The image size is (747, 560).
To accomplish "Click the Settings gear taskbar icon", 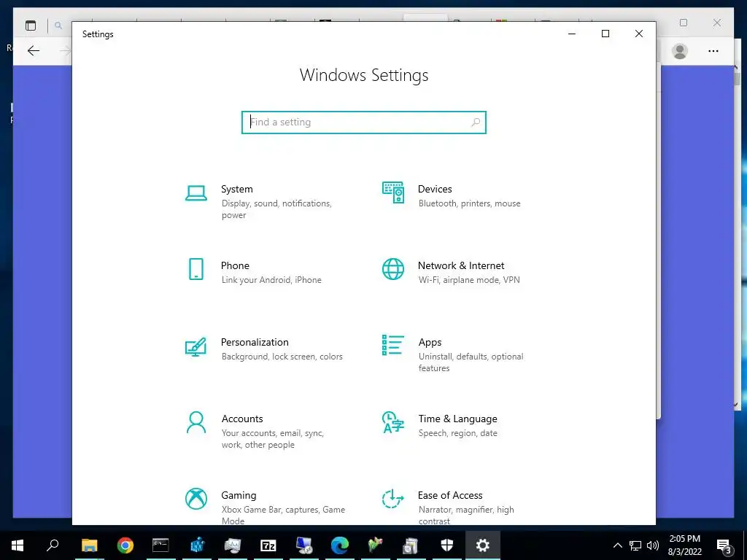I will pos(483,545).
